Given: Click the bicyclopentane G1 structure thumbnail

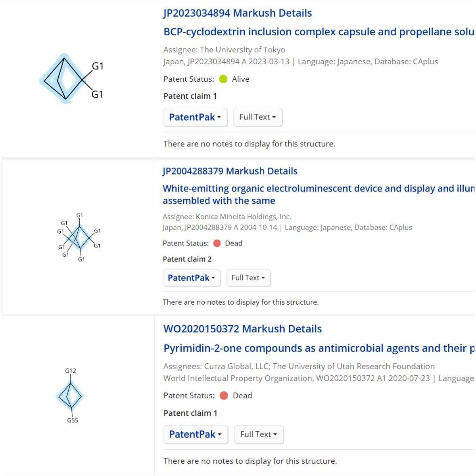Looking at the screenshot, I should (71, 79).
